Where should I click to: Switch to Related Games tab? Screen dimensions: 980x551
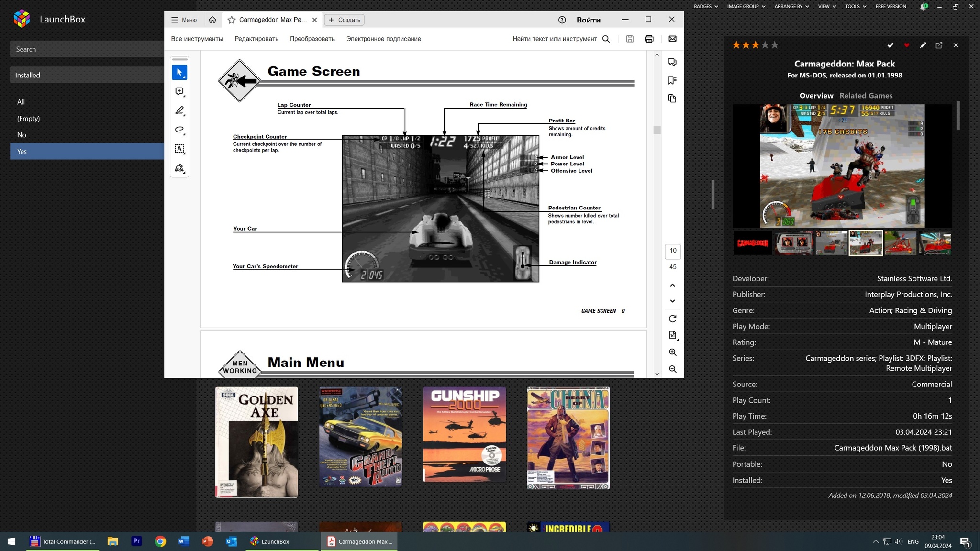(x=866, y=96)
